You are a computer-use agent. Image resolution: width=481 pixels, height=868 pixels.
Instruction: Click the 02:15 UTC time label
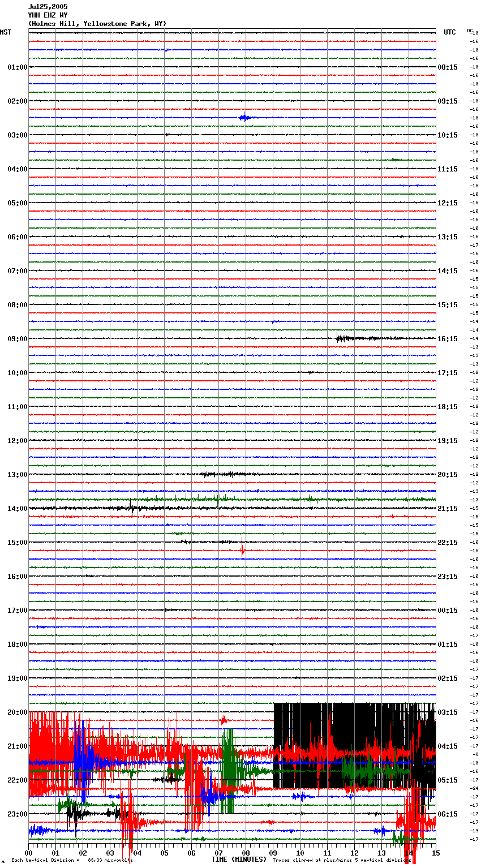click(x=448, y=678)
